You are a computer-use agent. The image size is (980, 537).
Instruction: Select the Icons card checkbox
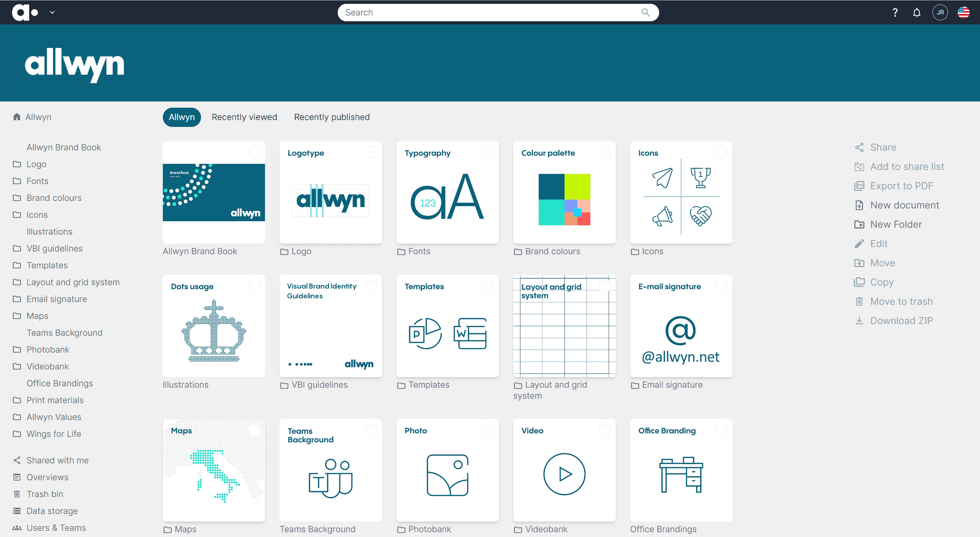(x=721, y=152)
